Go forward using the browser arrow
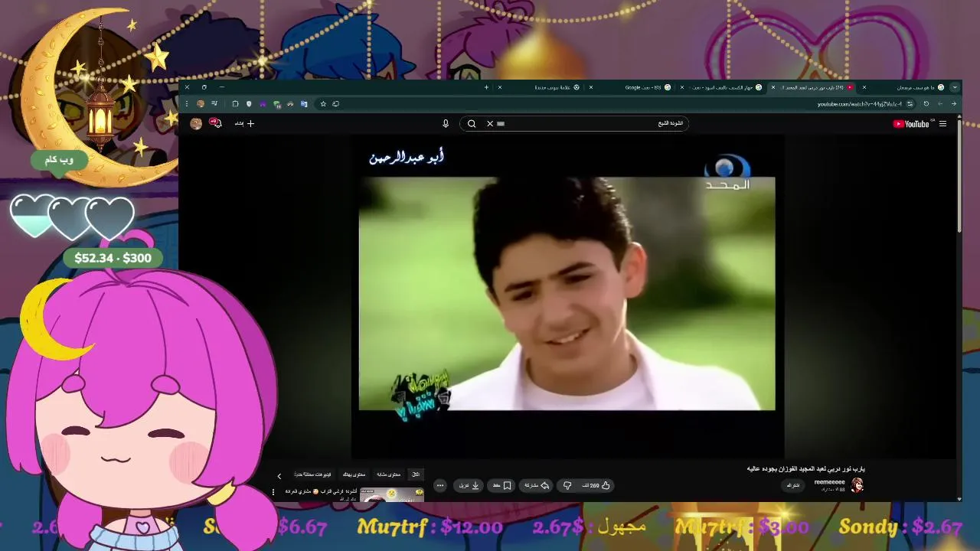Screen dimensions: 980x551 point(940,103)
